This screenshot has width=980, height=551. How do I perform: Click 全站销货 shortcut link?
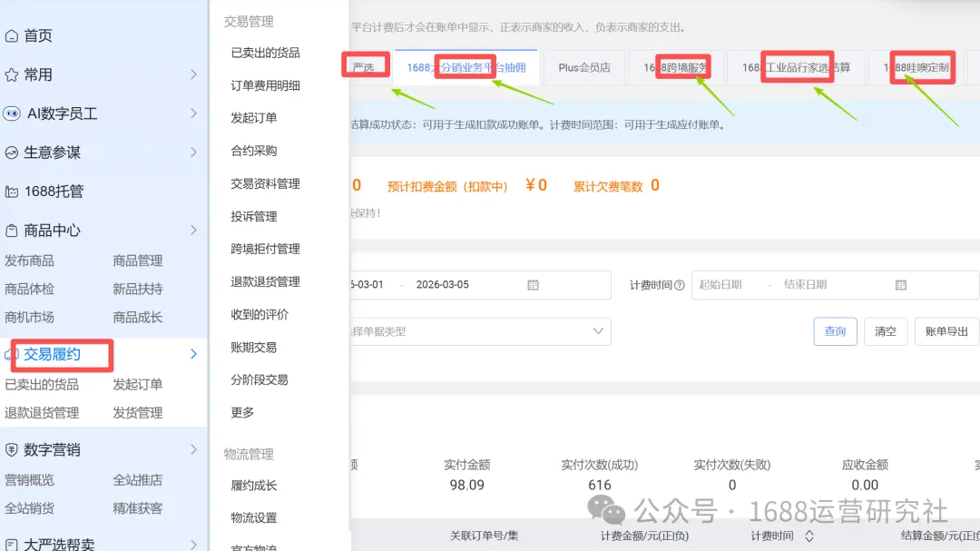[x=29, y=508]
